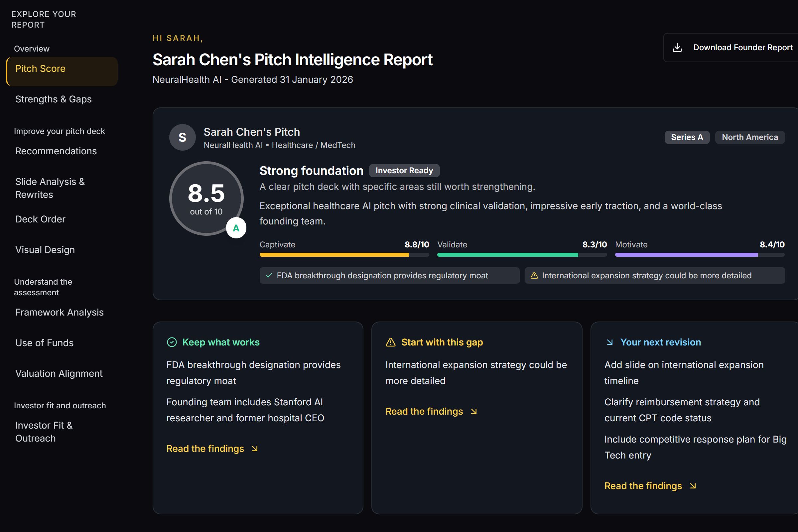The height and width of the screenshot is (532, 798).
Task: Click the Download Founder Report button
Action: point(731,48)
